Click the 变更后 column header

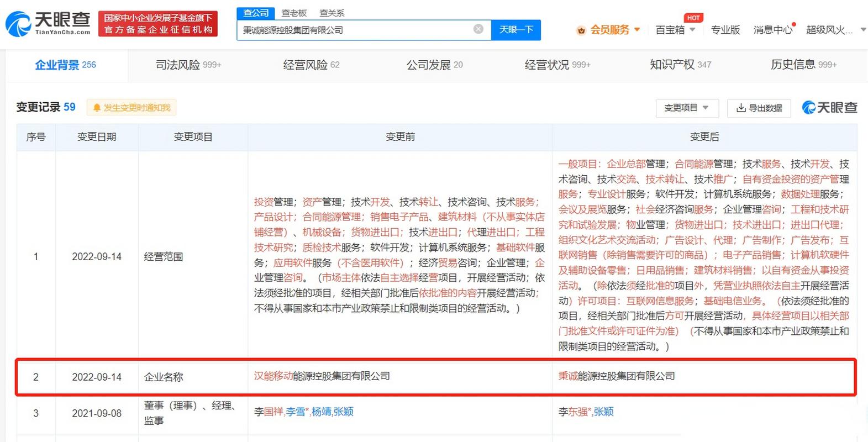coord(704,137)
